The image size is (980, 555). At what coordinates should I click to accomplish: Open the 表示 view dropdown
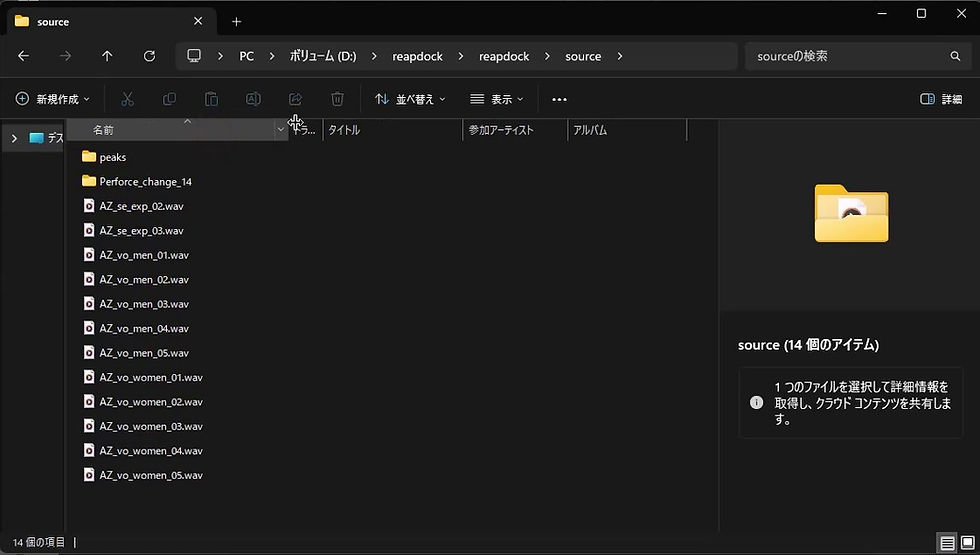pos(496,99)
